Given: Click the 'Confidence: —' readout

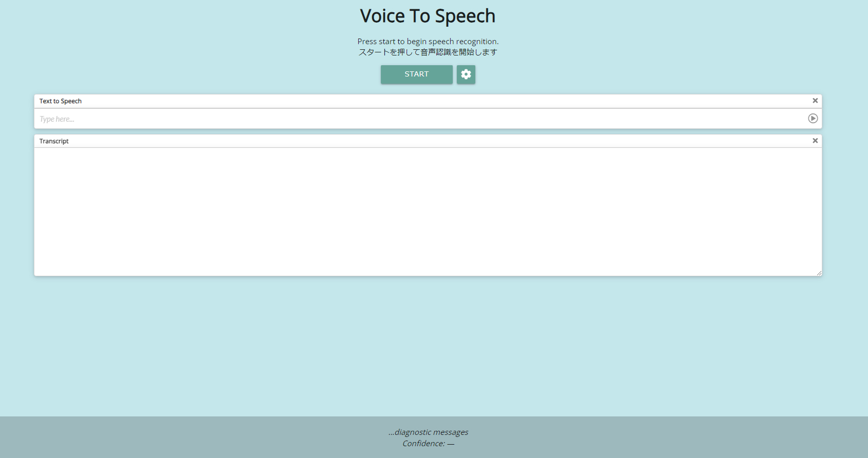Looking at the screenshot, I should (428, 444).
